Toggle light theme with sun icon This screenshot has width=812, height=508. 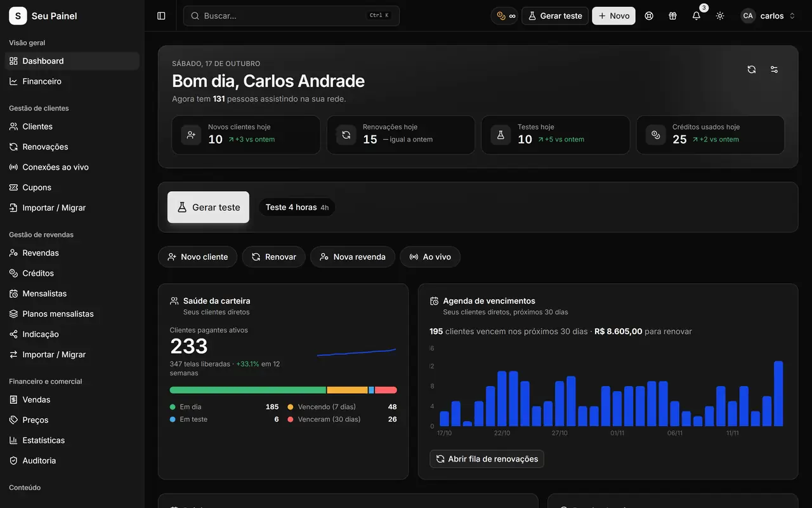pyautogui.click(x=720, y=16)
